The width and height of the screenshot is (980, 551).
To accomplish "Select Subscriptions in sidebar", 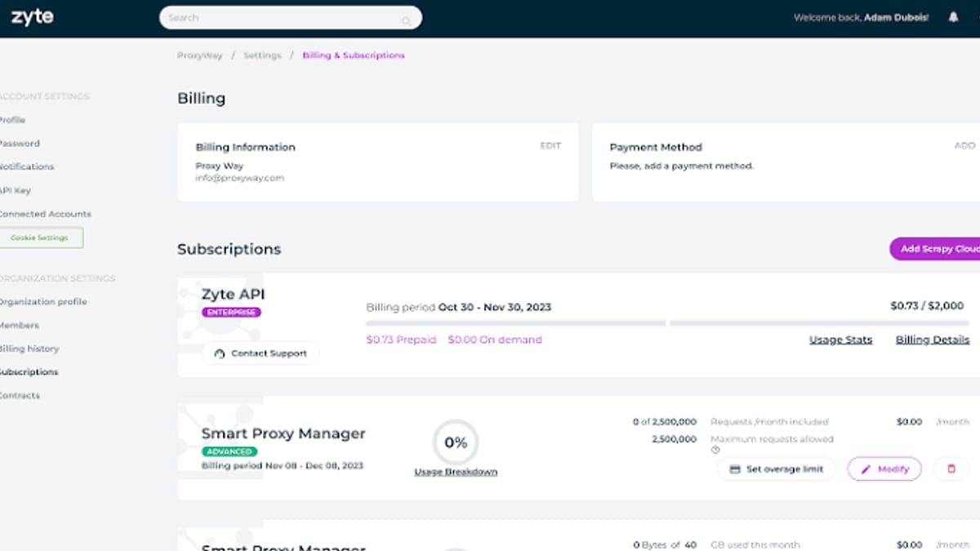I will (29, 372).
